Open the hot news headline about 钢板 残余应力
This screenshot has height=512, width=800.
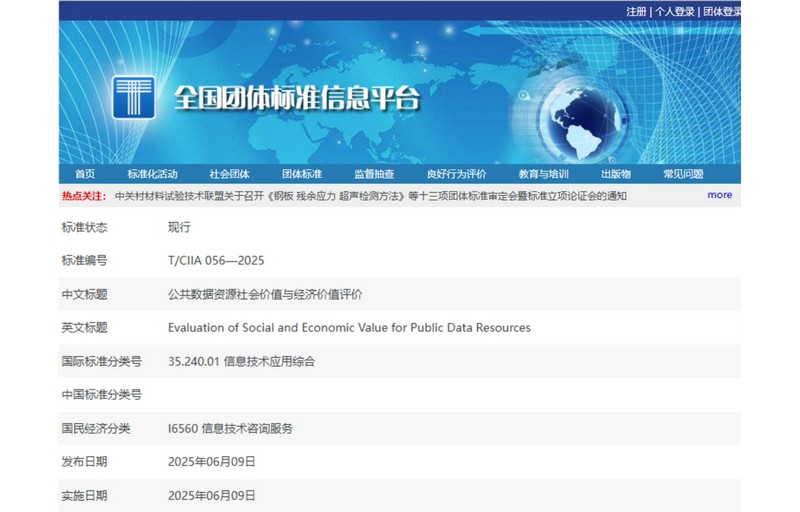click(x=371, y=196)
